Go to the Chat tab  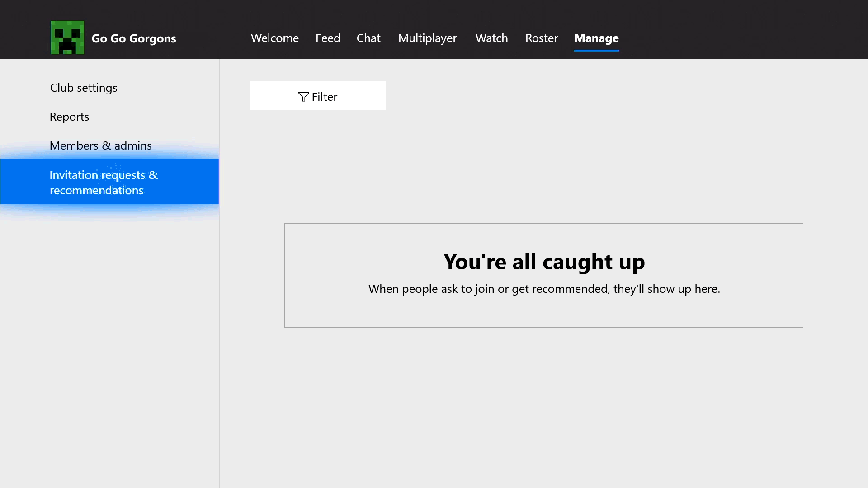pos(368,38)
